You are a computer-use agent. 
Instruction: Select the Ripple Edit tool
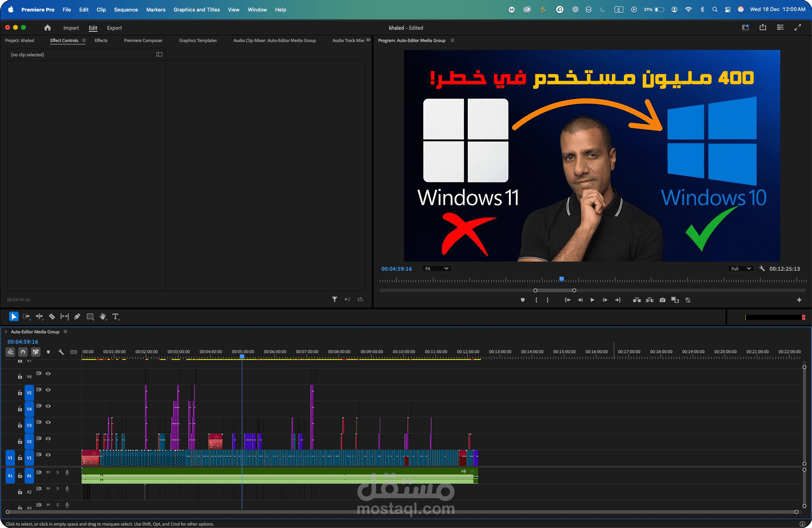pos(39,316)
